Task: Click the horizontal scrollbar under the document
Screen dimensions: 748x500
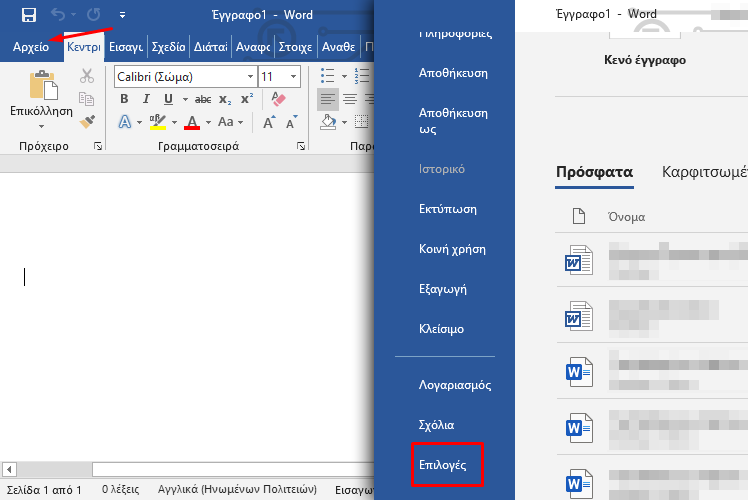Action: point(200,469)
